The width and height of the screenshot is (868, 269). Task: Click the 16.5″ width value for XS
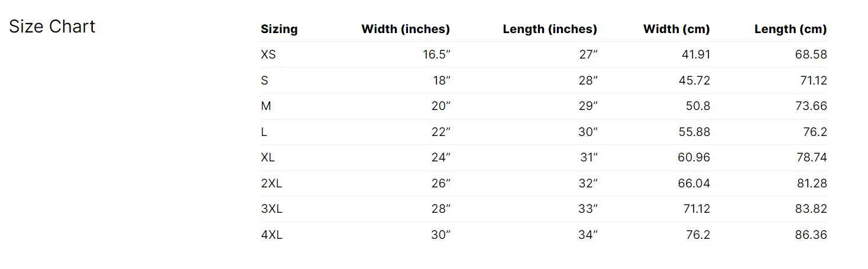pyautogui.click(x=436, y=55)
